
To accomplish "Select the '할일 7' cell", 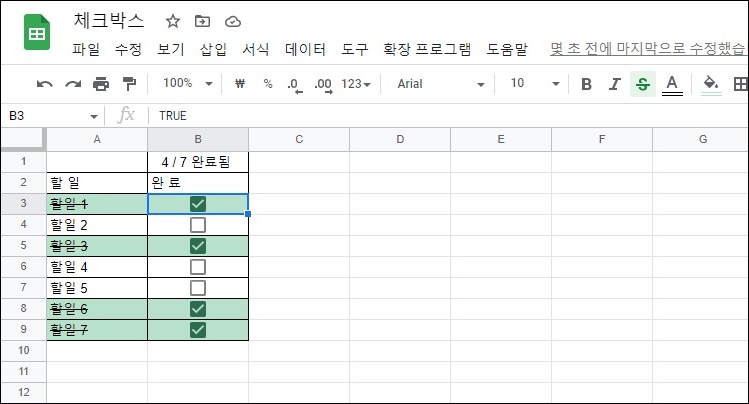I will (x=97, y=330).
